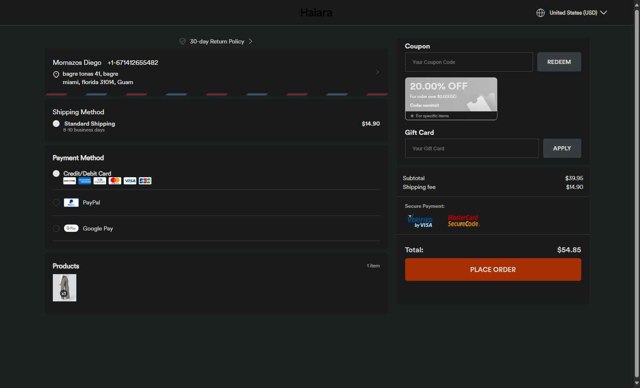Select Credit/Debit Card payment radio button
The height and width of the screenshot is (388, 640).
[x=56, y=173]
